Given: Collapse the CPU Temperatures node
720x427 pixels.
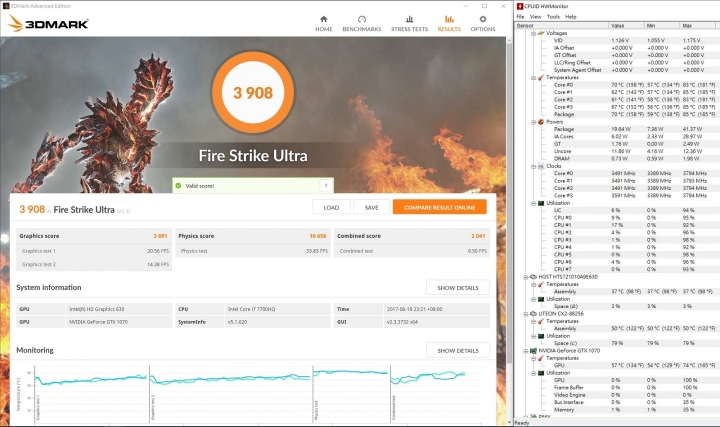Looking at the screenshot, I should click(x=533, y=78).
